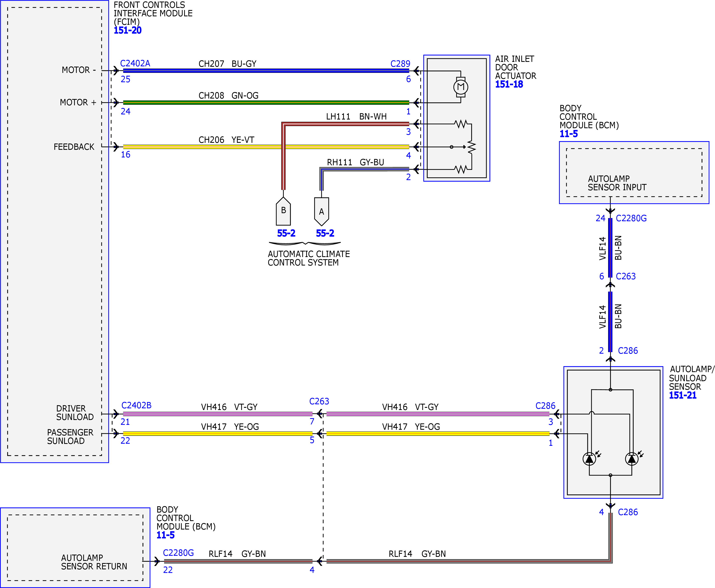Follow 55-2 link under connector B
Screen dimensions: 715x588
pos(286,233)
